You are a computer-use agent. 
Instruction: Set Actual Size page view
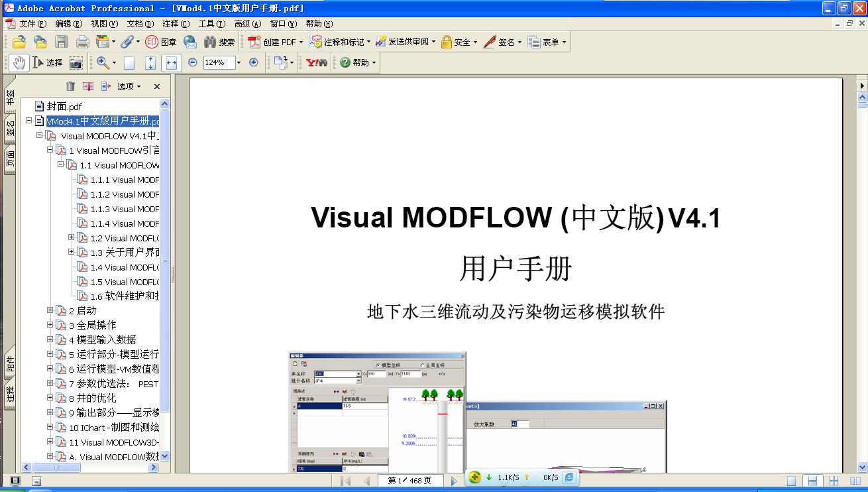point(129,62)
